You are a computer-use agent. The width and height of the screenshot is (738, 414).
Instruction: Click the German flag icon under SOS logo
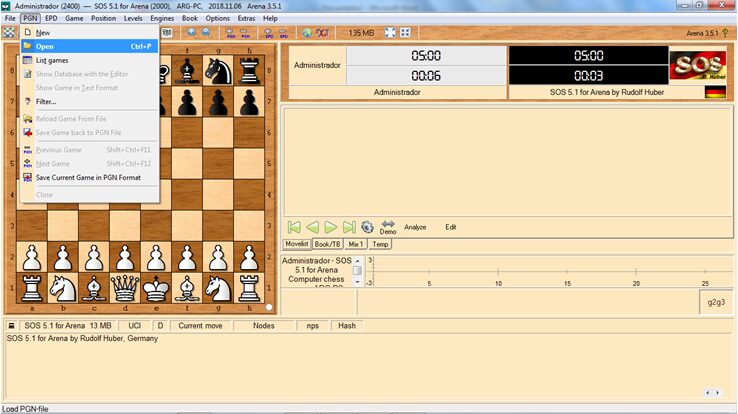[x=715, y=92]
